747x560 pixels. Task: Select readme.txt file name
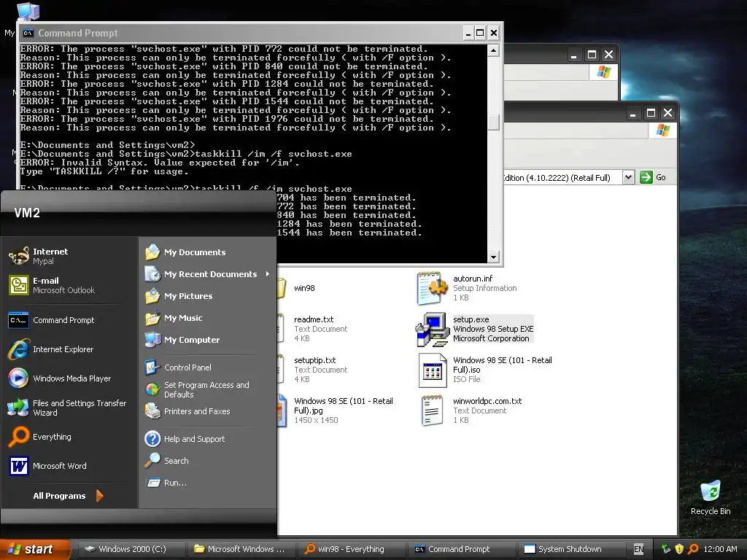click(314, 319)
